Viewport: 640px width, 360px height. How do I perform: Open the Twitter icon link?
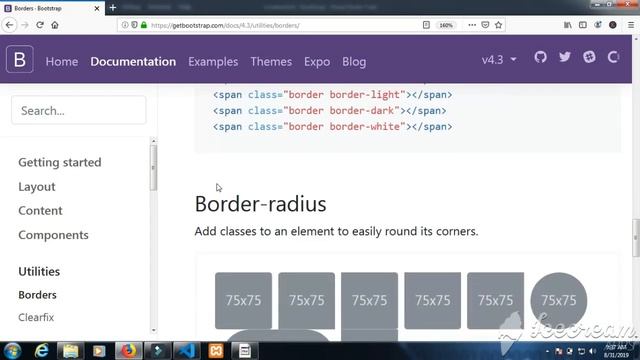[x=565, y=57]
